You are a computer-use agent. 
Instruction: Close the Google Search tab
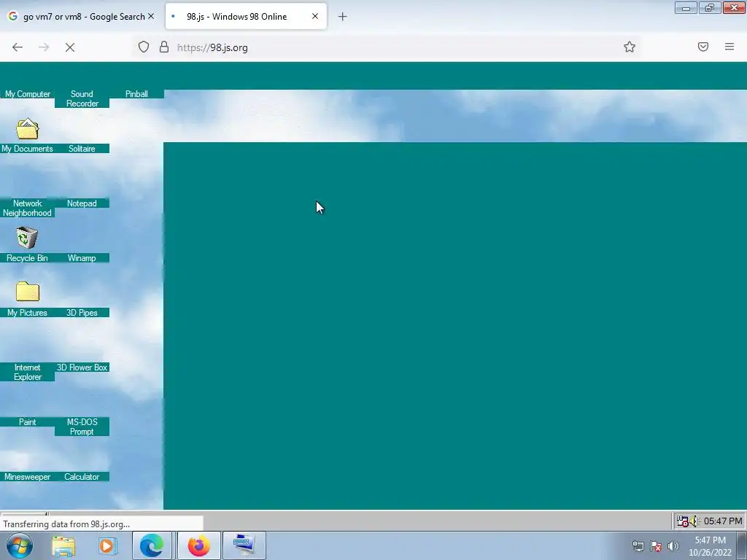tap(151, 16)
